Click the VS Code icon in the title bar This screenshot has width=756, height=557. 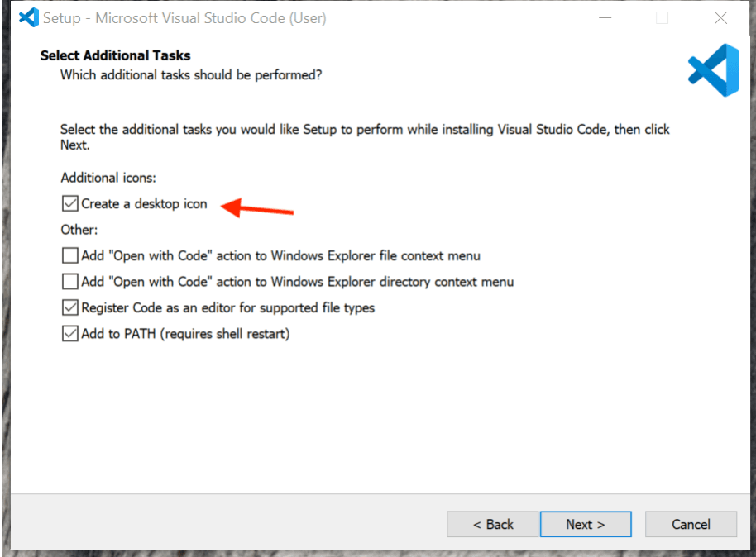(x=28, y=17)
